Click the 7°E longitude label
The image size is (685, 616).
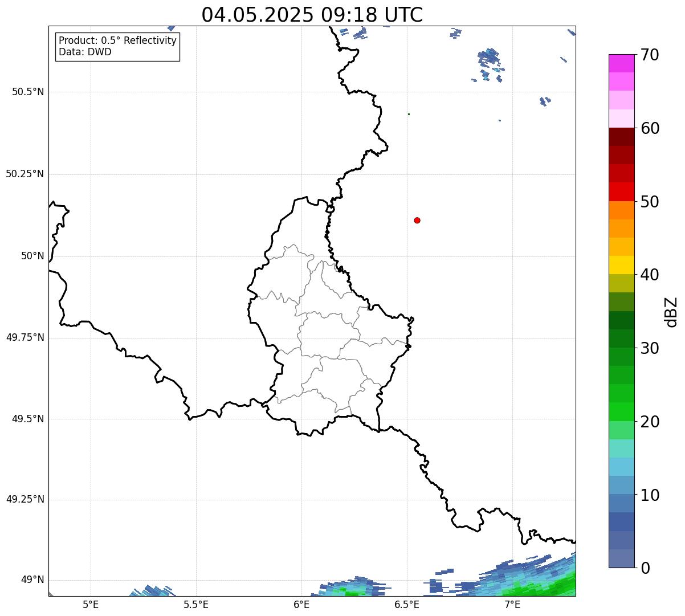tap(512, 604)
